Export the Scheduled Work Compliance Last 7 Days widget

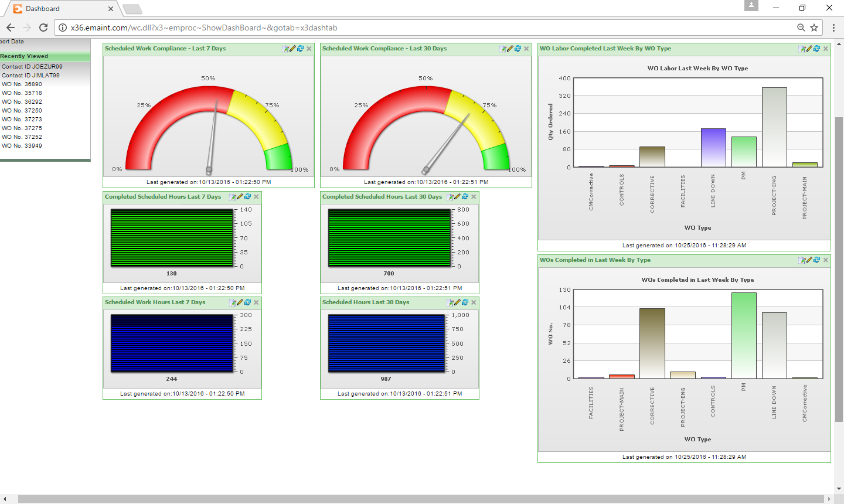click(x=285, y=49)
